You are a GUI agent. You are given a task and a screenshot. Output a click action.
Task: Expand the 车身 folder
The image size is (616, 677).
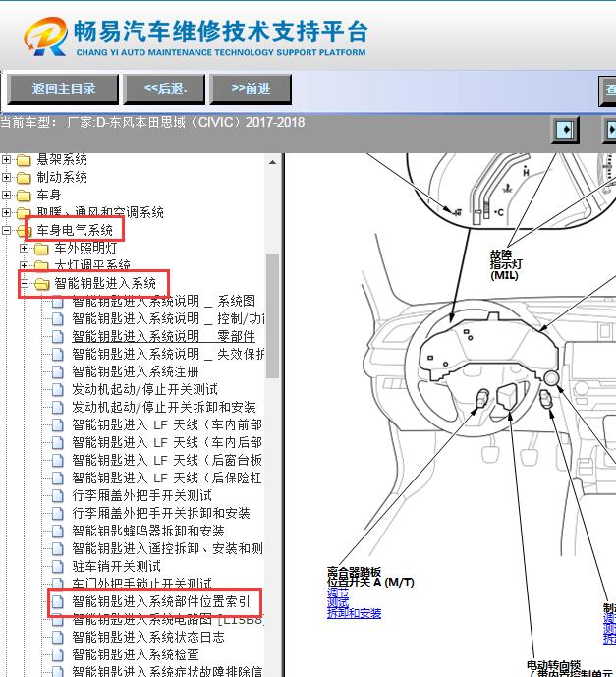pos(6,196)
